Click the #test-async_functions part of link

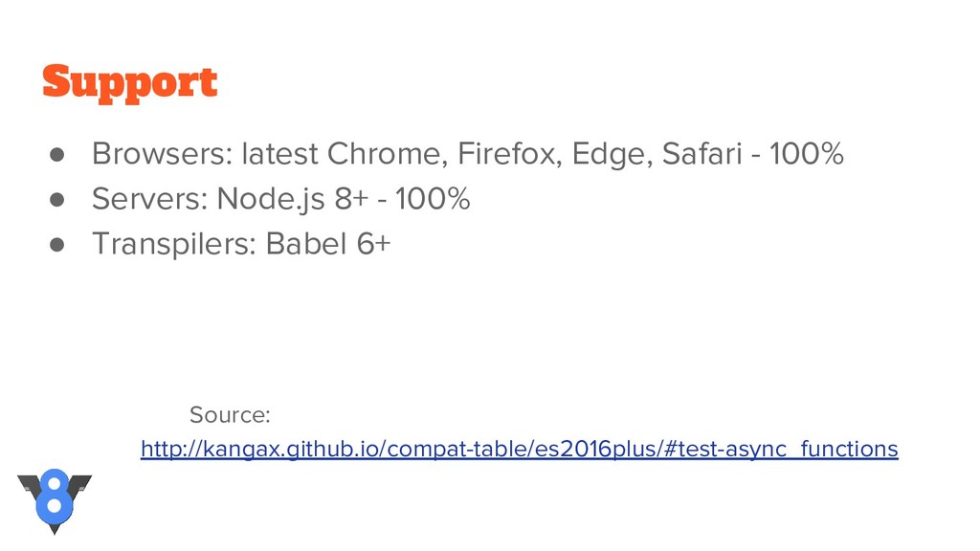pyautogui.click(x=781, y=450)
